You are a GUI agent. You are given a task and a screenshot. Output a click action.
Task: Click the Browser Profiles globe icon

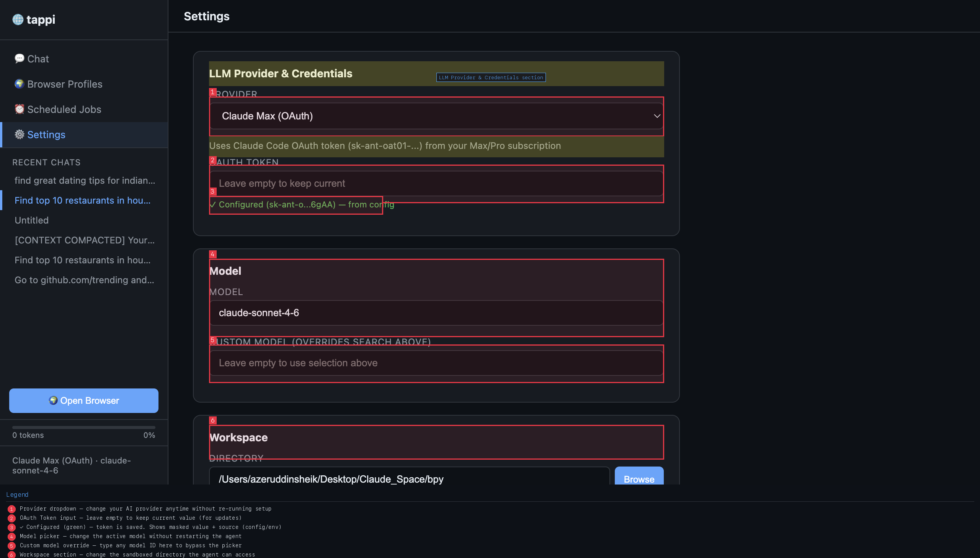19,84
